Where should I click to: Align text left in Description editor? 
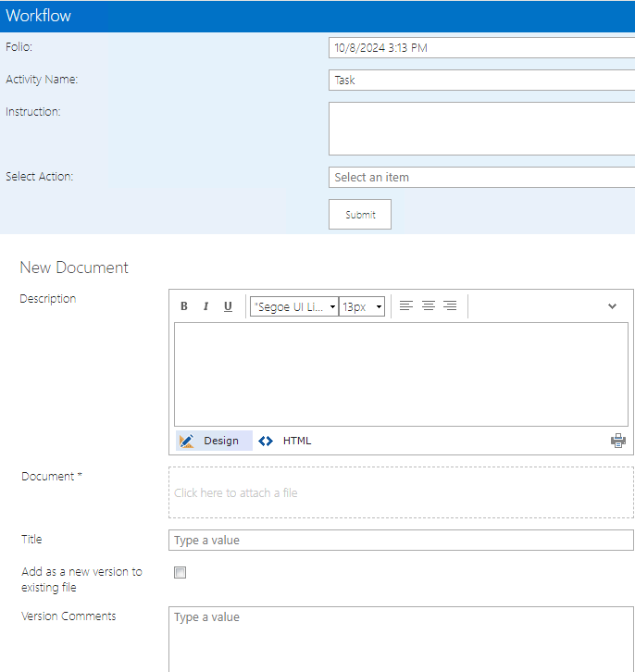click(406, 305)
